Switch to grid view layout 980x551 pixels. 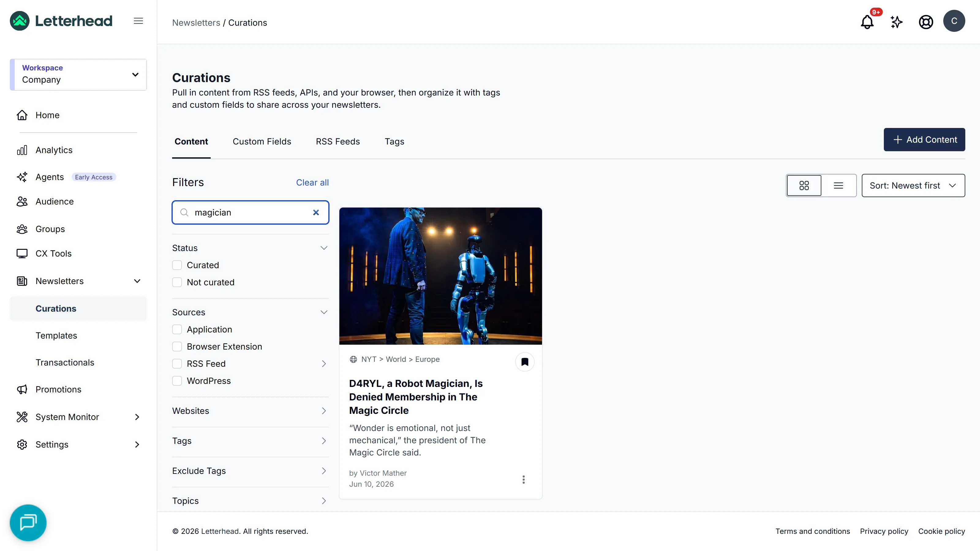[804, 186]
